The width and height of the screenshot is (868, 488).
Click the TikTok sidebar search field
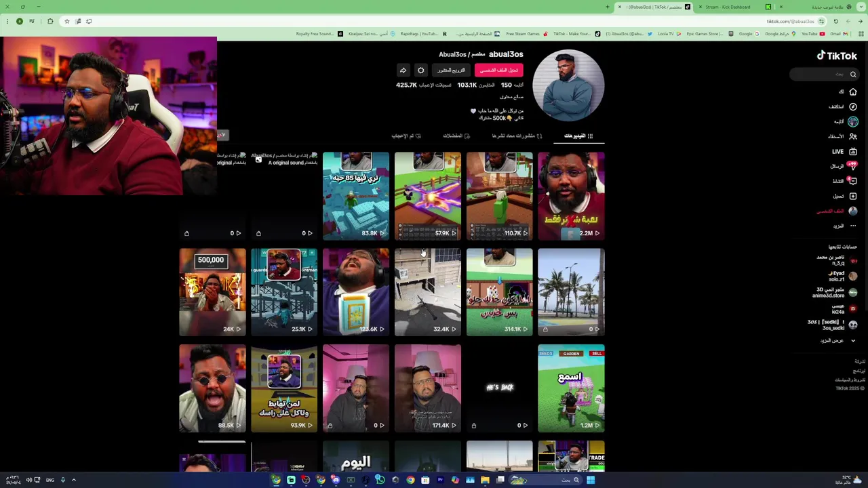tap(825, 75)
